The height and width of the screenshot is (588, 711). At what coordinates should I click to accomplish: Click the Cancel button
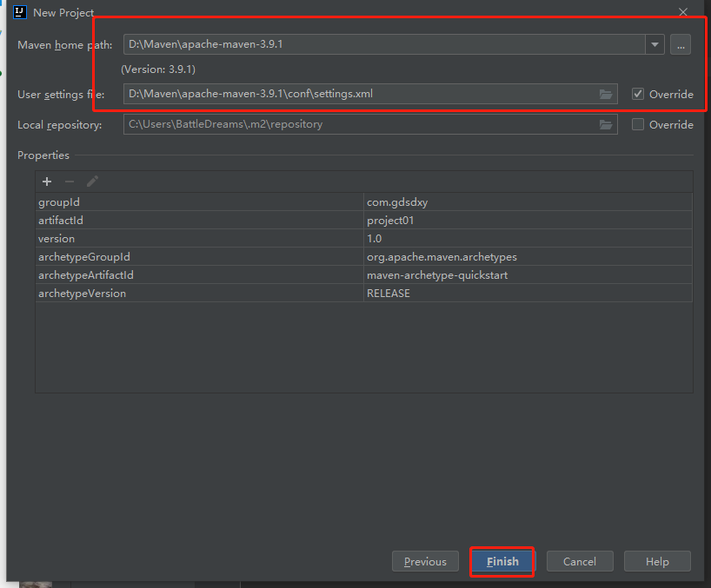[580, 562]
